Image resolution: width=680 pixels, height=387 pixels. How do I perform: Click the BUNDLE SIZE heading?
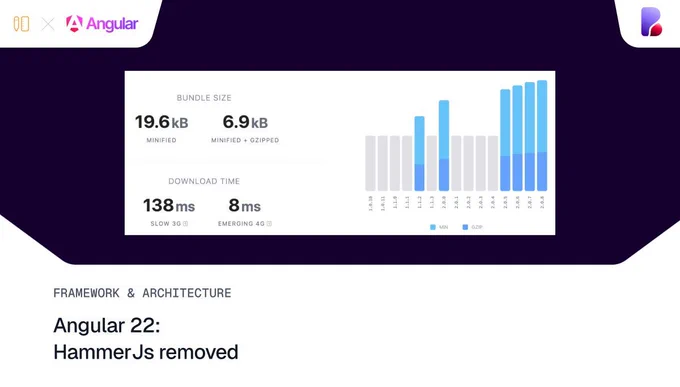[x=204, y=98]
